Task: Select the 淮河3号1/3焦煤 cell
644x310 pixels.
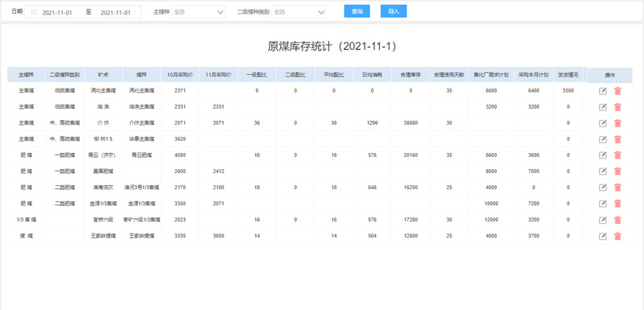Action: point(142,188)
